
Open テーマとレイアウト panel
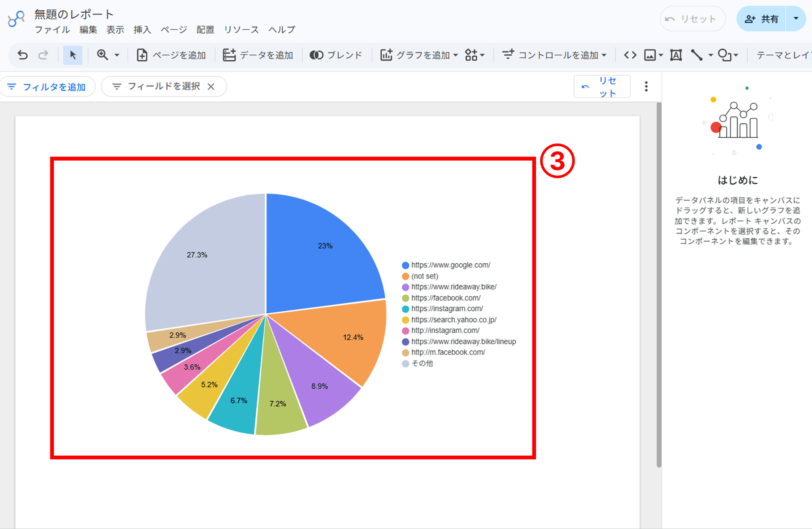(x=784, y=55)
